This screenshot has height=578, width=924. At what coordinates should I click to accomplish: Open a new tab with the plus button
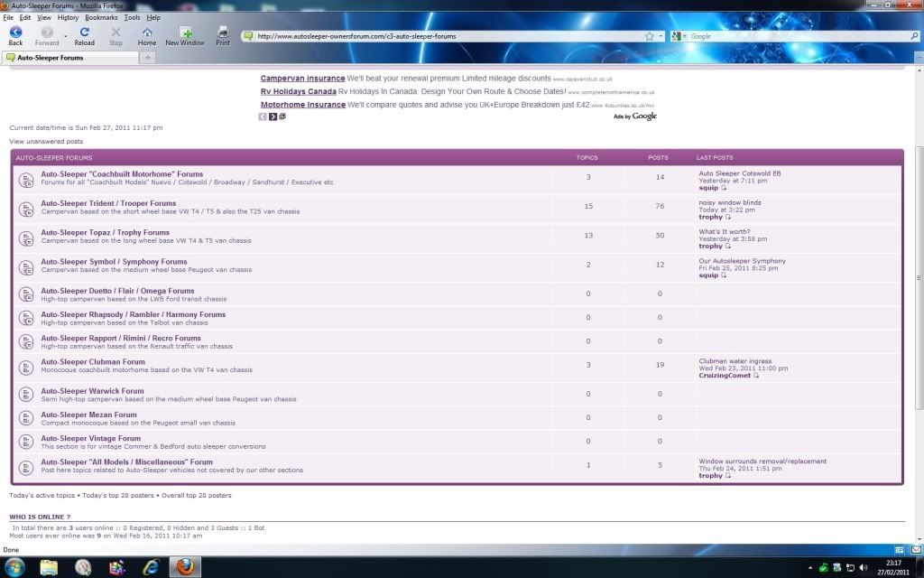pyautogui.click(x=148, y=57)
